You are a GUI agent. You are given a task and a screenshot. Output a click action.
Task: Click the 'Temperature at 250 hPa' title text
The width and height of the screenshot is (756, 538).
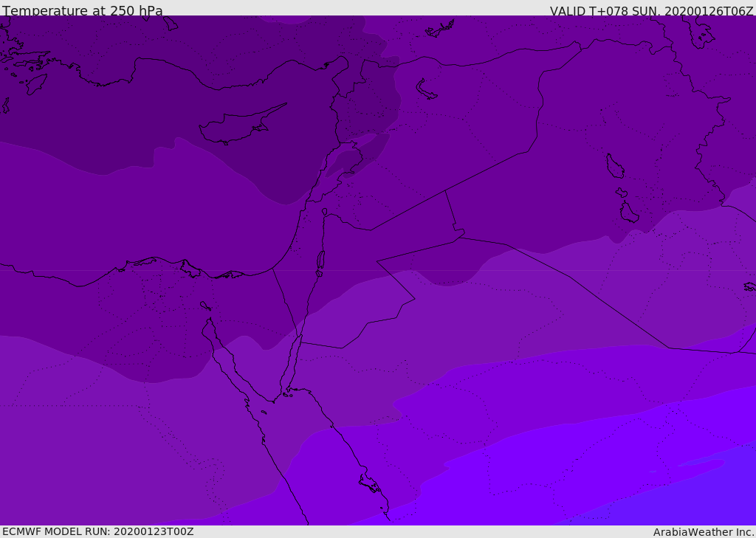[83, 10]
